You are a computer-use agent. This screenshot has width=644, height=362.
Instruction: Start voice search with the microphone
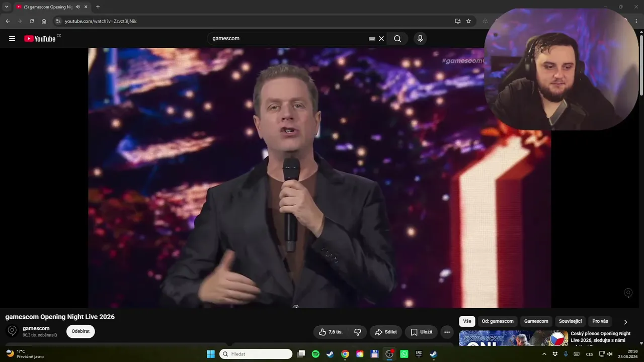pos(420,39)
